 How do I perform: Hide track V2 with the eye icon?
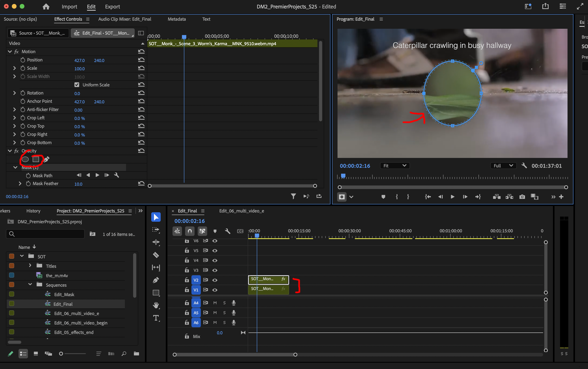tap(215, 280)
